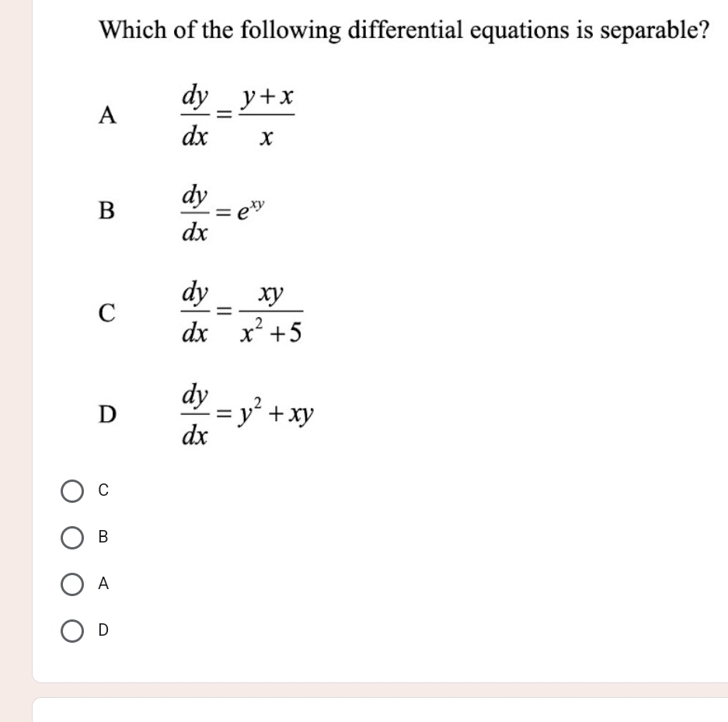Click the bold letter D beside the fourth equation
The image size is (728, 722).
point(108,415)
